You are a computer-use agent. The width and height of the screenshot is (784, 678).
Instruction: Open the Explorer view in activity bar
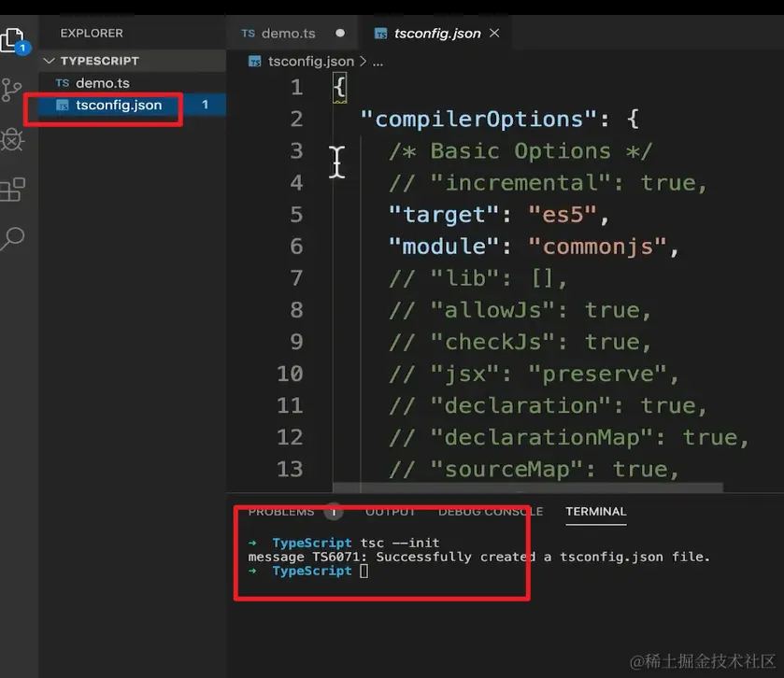pos(13,40)
